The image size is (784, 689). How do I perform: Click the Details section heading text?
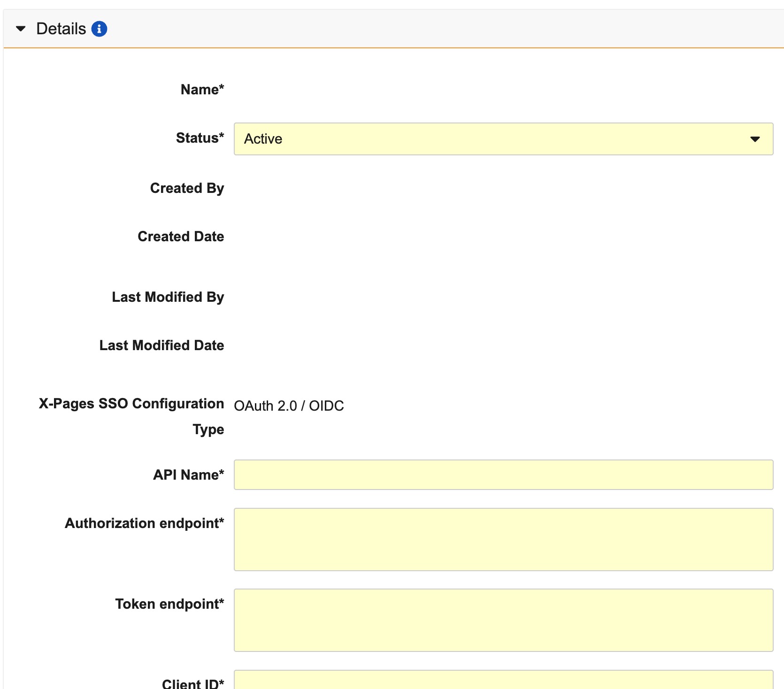[x=61, y=29]
